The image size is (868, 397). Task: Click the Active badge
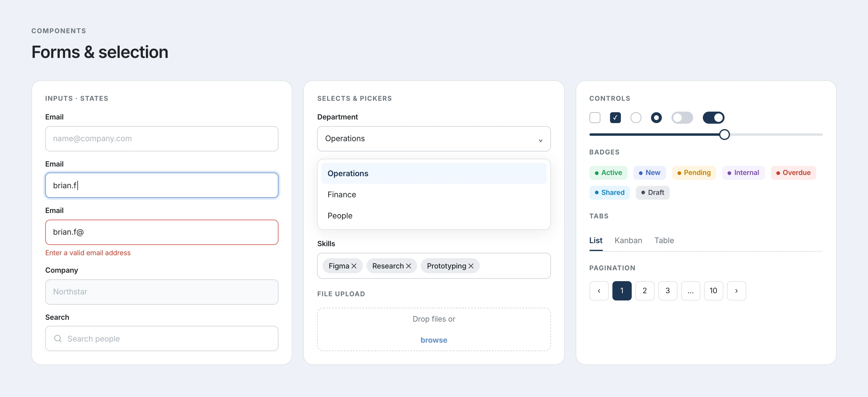[608, 173]
